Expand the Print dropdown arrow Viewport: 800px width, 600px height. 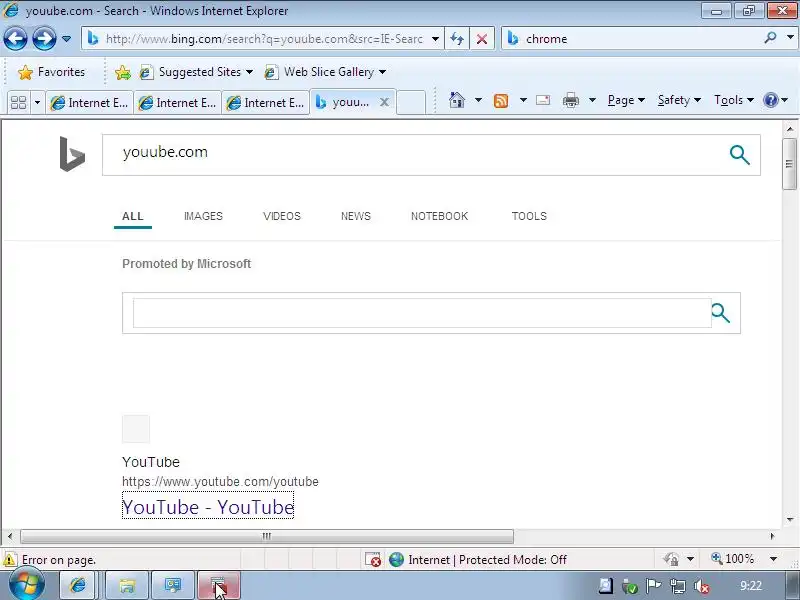(x=592, y=100)
